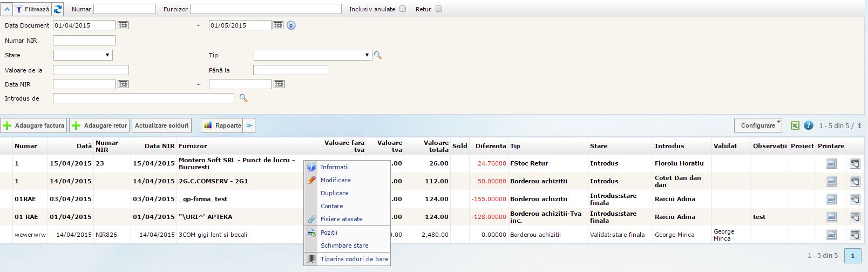Open the blue help question mark icon
The image size is (868, 272).
point(808,125)
